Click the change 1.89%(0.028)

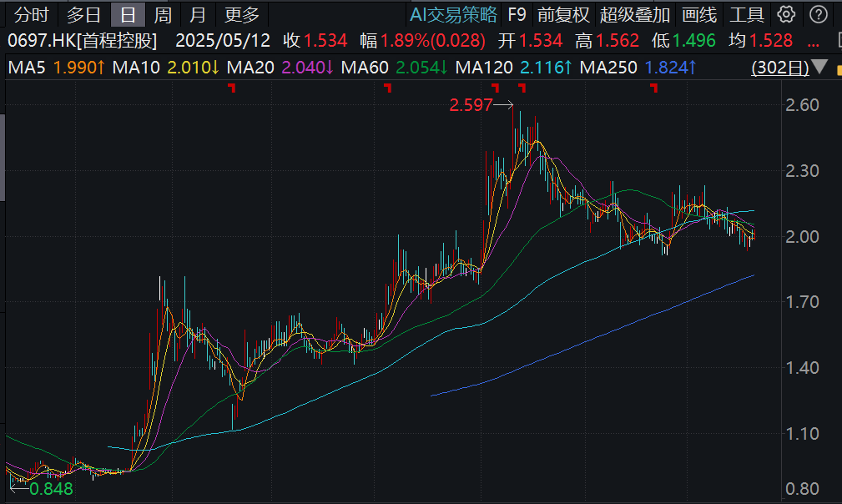pos(433,40)
